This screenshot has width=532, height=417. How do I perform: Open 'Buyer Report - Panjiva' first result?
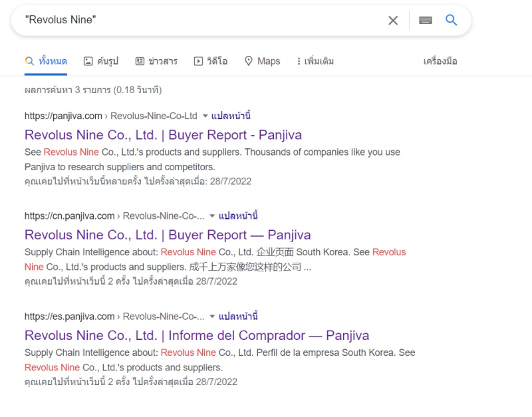click(x=163, y=135)
